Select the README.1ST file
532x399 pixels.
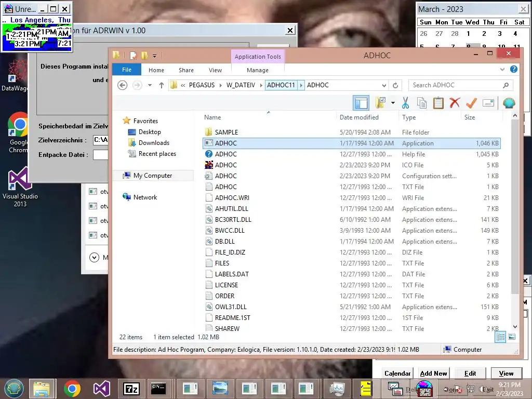tap(352, 317)
